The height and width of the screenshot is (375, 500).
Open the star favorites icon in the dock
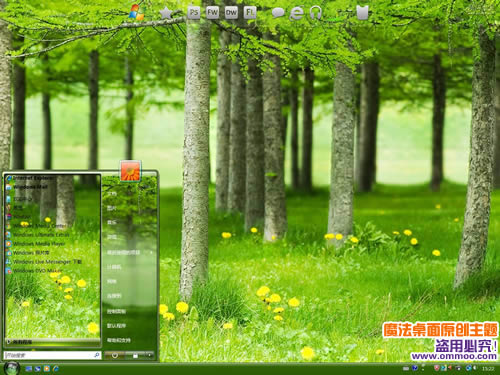pos(166,13)
